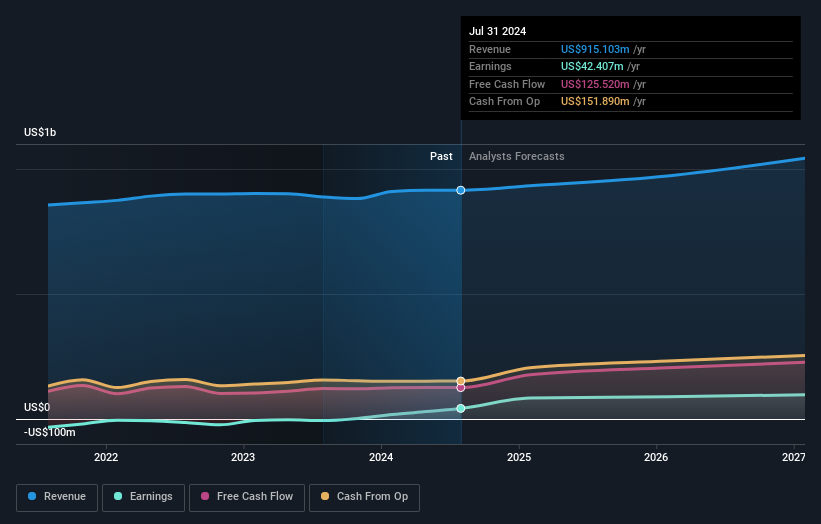Screen dimensions: 821x524
Task: Click the 2022 x-axis label
Action: pos(106,458)
